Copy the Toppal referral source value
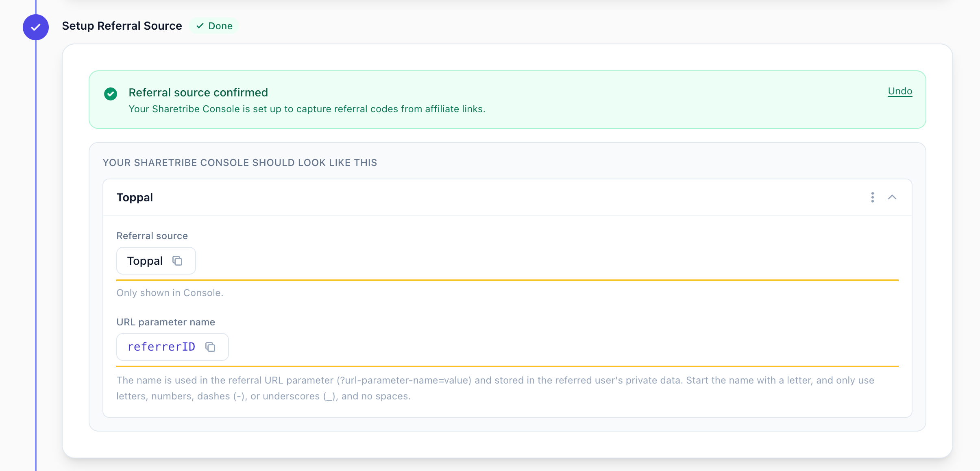The image size is (980, 471). 177,261
